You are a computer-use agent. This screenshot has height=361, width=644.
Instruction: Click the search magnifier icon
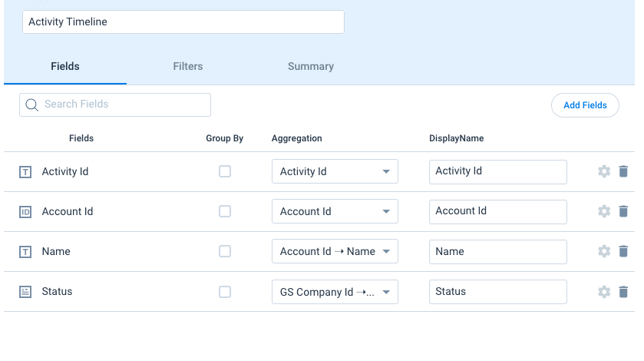coord(31,105)
